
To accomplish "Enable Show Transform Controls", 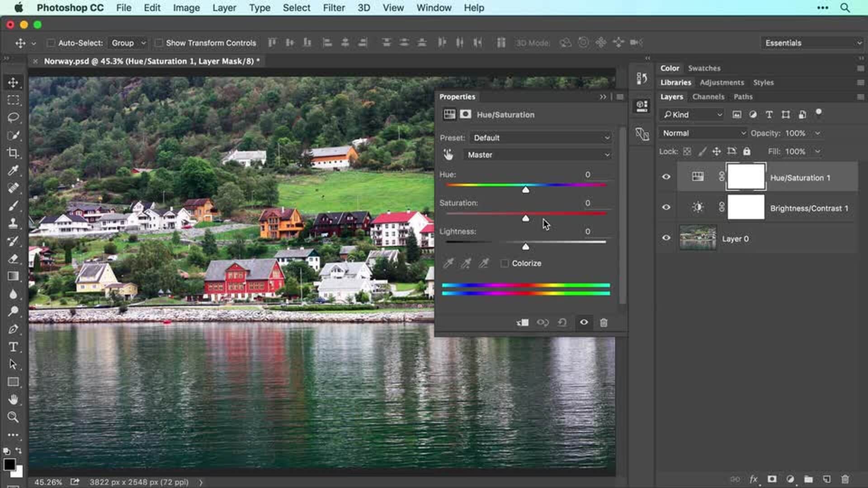I will click(x=159, y=42).
